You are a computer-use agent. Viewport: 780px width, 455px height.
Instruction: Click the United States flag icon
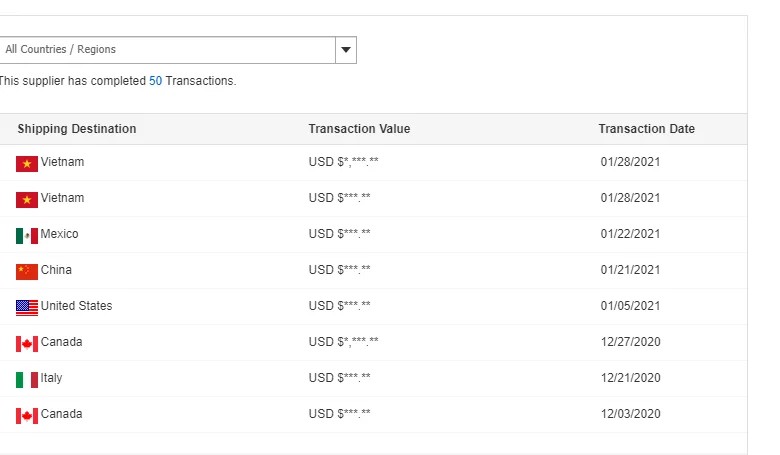coord(27,307)
